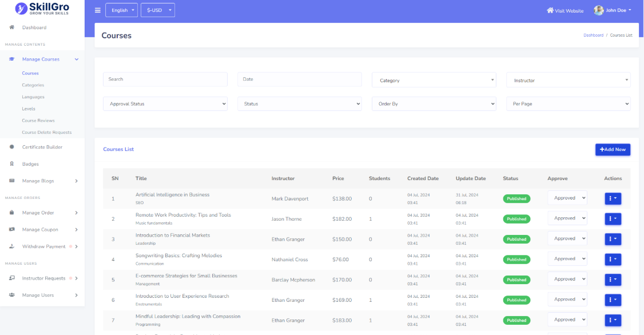Viewport: 644px width, 335px height.
Task: Click the Badges ribbon icon
Action: 11,164
